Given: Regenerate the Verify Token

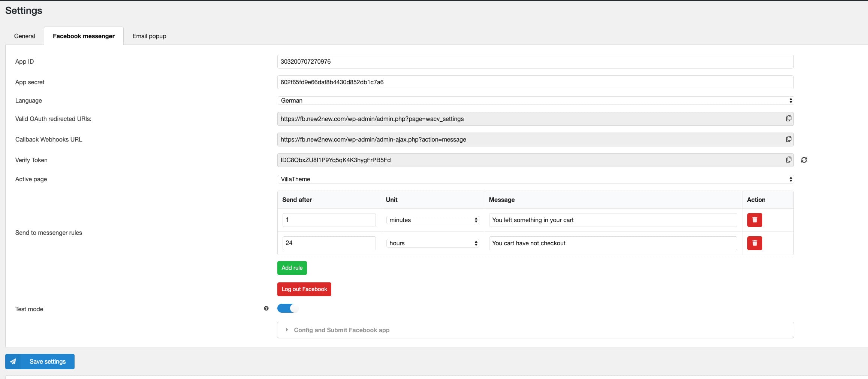Looking at the screenshot, I should click(x=804, y=160).
